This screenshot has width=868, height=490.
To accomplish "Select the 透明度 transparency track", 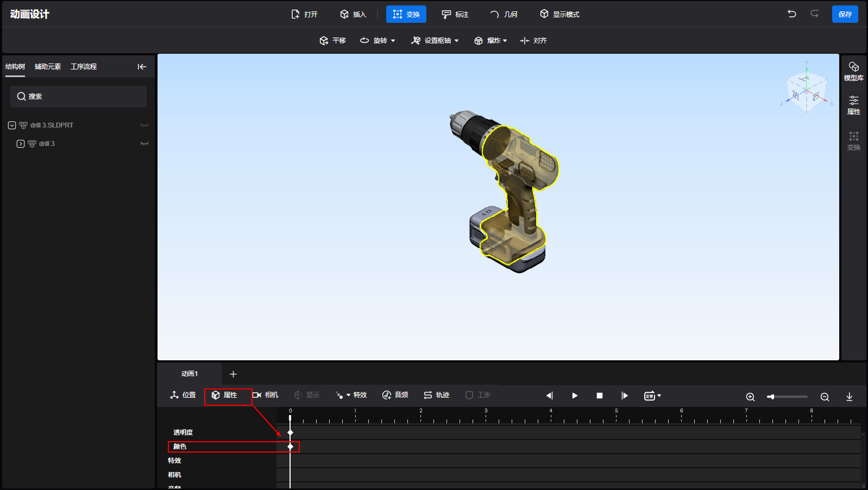I will [183, 432].
